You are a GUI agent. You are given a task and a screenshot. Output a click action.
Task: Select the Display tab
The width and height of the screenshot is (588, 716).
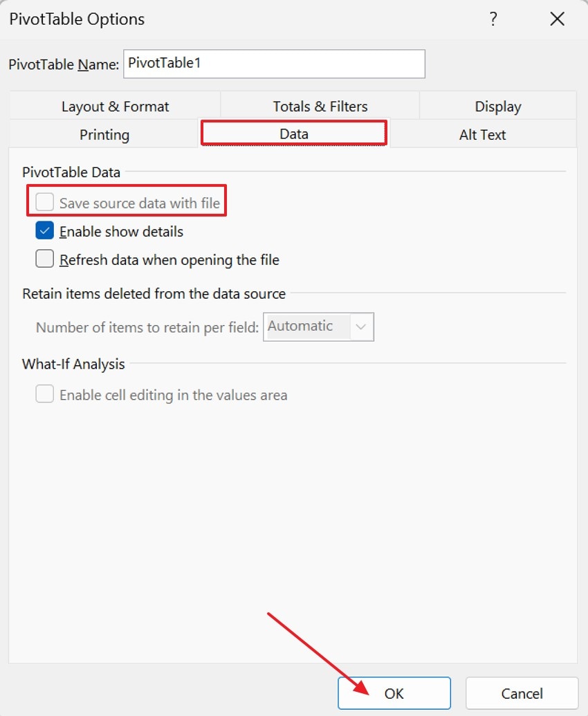(497, 106)
